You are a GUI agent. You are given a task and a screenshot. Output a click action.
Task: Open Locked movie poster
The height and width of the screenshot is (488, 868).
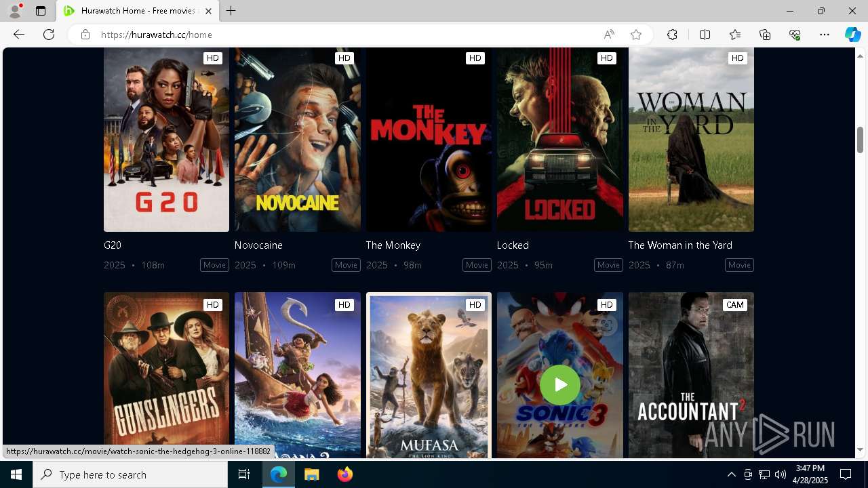tap(560, 140)
